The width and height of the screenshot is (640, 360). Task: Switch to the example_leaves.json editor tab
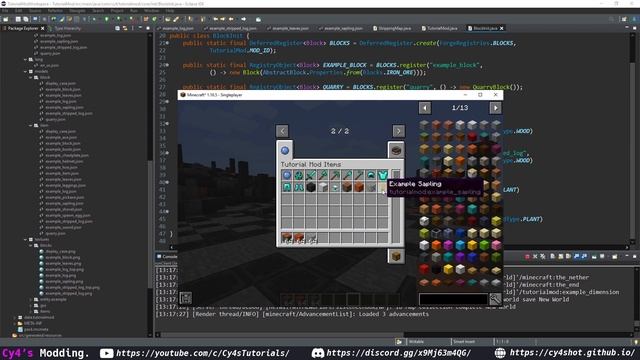(288, 28)
